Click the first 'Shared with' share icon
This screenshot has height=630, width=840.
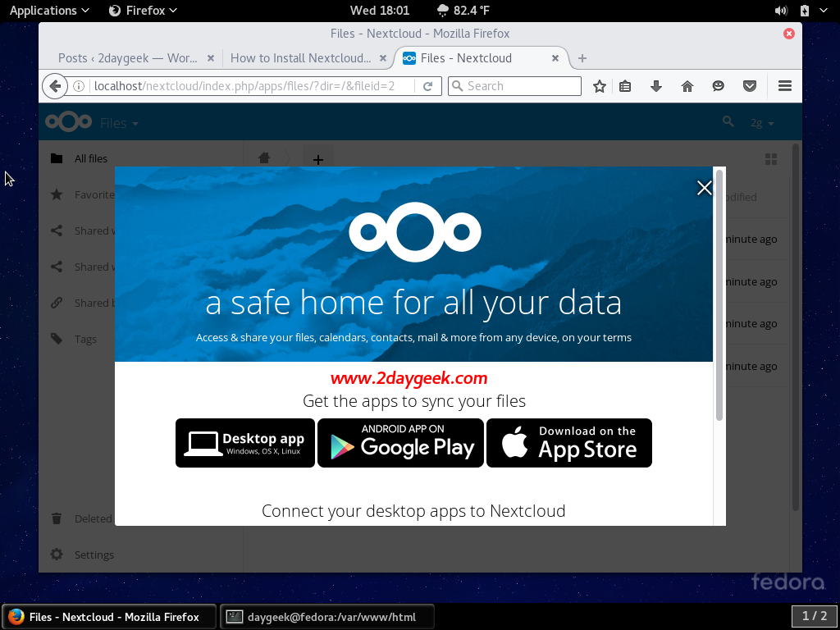57,231
